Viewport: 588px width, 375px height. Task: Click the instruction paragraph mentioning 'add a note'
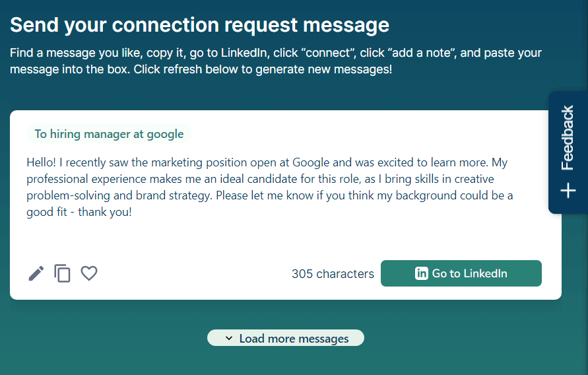coord(276,61)
